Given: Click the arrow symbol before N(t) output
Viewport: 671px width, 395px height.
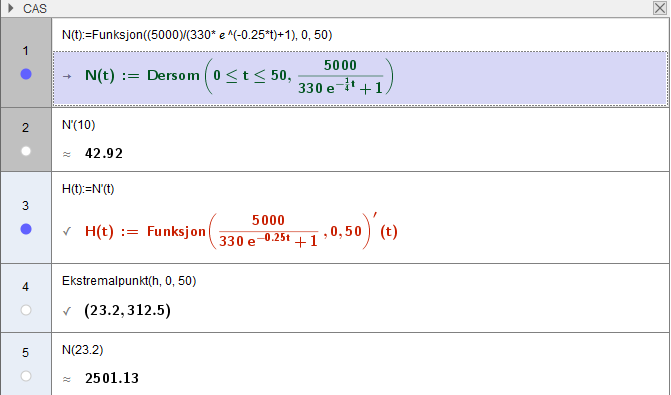Looking at the screenshot, I should click(x=67, y=77).
